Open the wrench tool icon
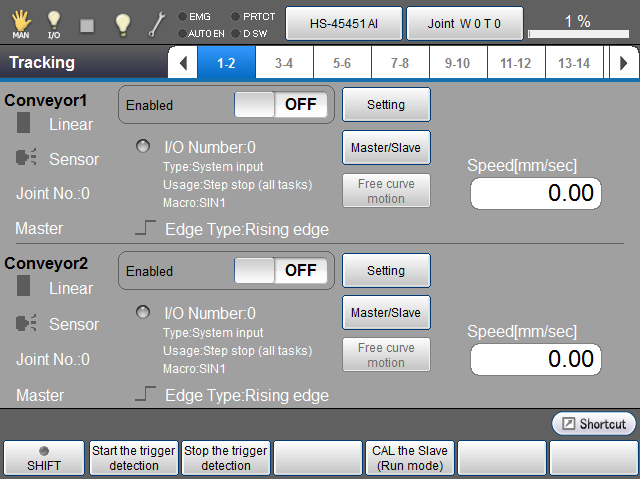Image resolution: width=640 pixels, height=479 pixels. coord(158,24)
